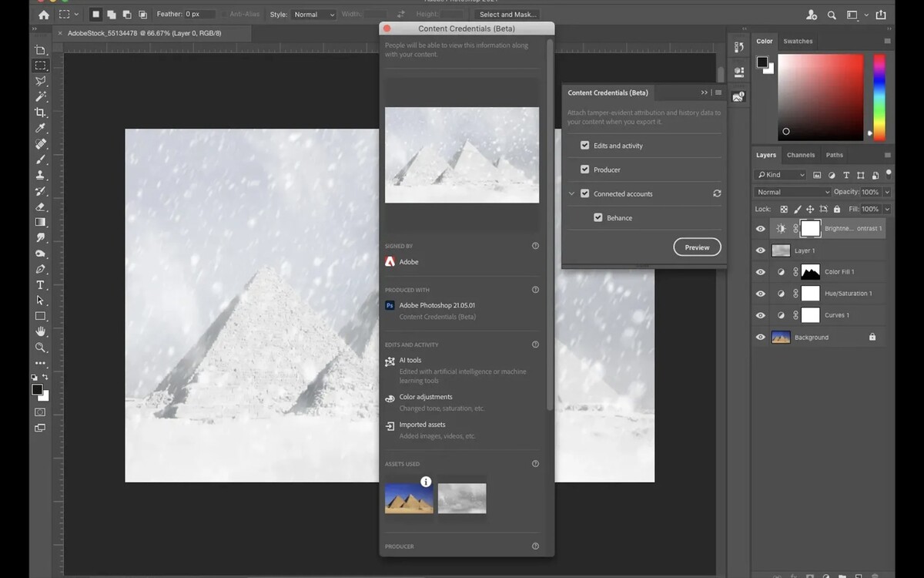The width and height of the screenshot is (924, 578).
Task: Open the search magnifier in the top bar
Action: (832, 15)
